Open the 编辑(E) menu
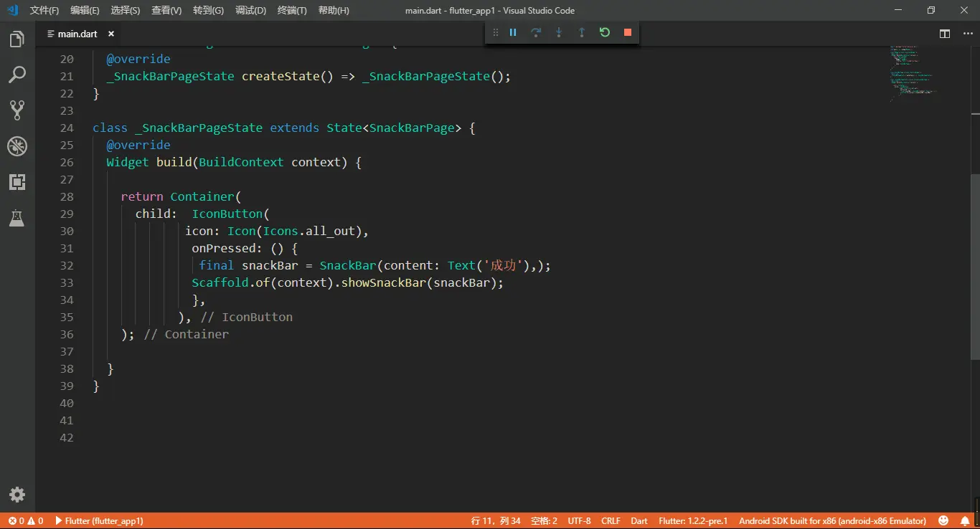 (x=85, y=11)
